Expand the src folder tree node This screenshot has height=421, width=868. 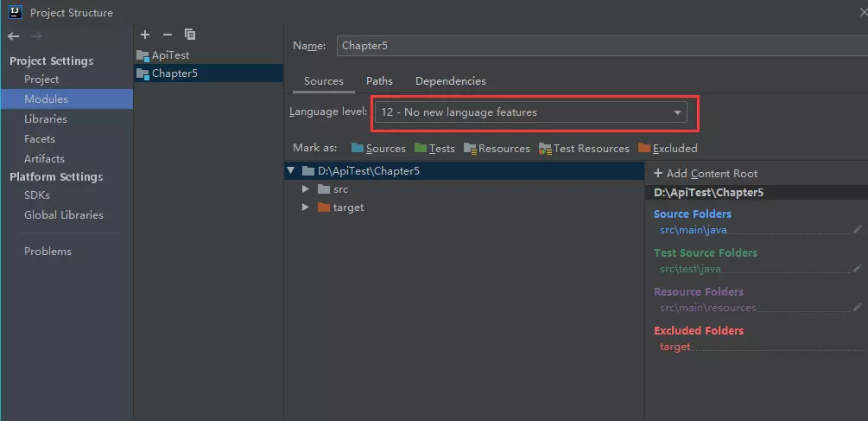click(306, 189)
